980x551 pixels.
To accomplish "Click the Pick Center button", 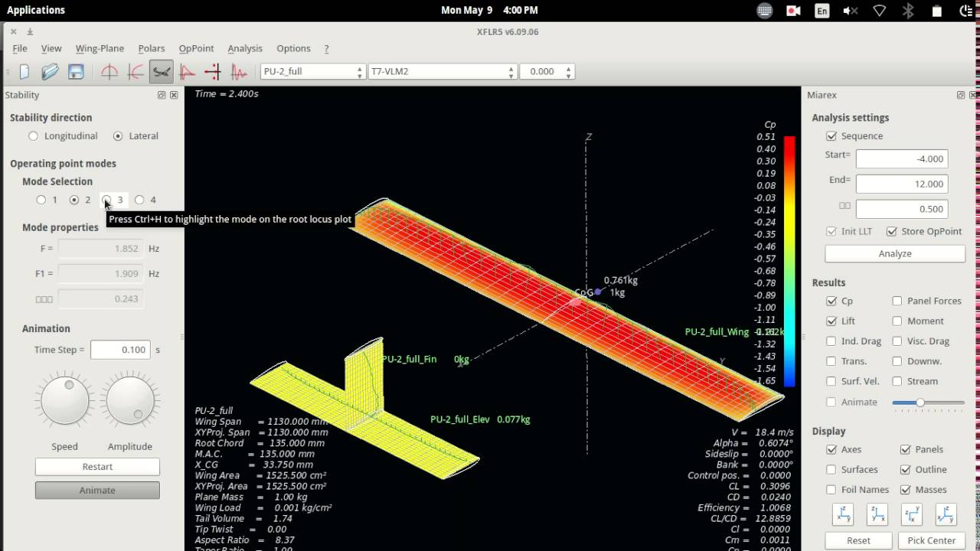I will click(x=932, y=540).
